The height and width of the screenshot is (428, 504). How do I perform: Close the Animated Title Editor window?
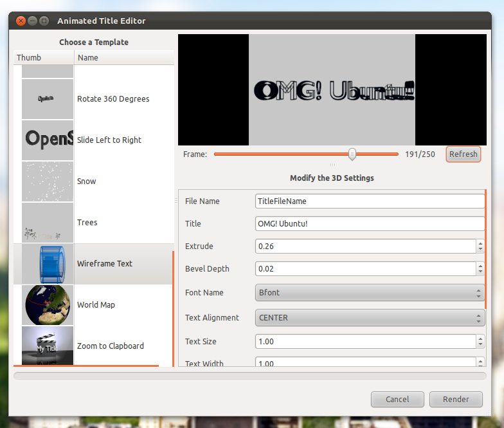point(21,21)
